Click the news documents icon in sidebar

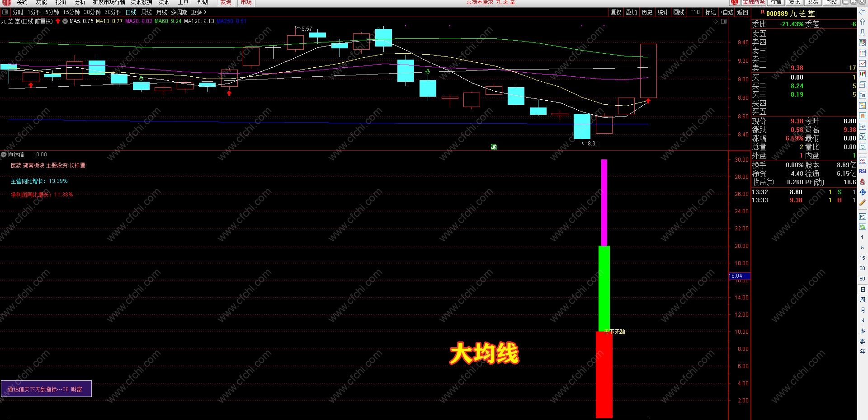coord(862,84)
